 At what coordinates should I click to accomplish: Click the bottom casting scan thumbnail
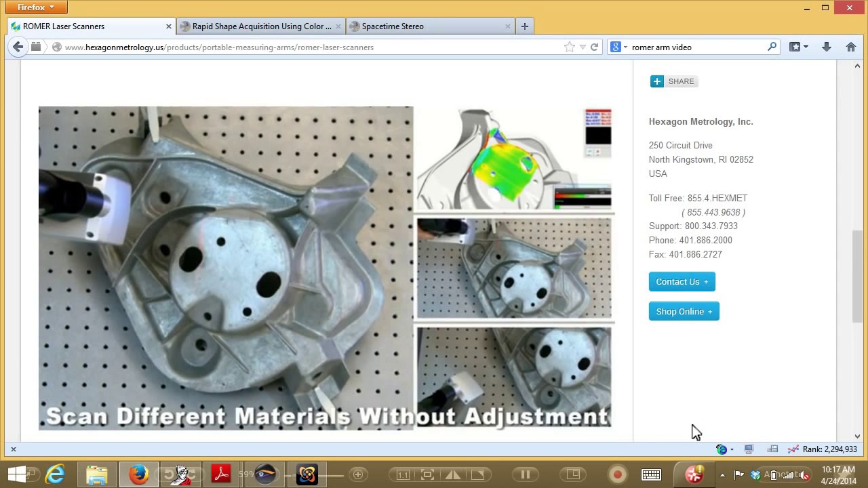[x=514, y=377]
